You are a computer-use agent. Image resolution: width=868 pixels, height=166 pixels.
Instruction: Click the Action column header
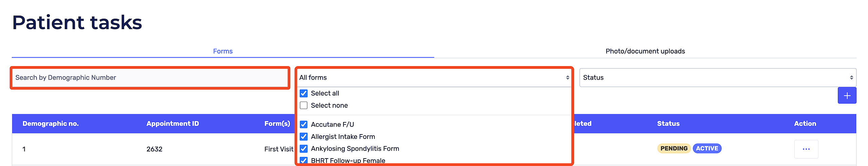click(805, 124)
